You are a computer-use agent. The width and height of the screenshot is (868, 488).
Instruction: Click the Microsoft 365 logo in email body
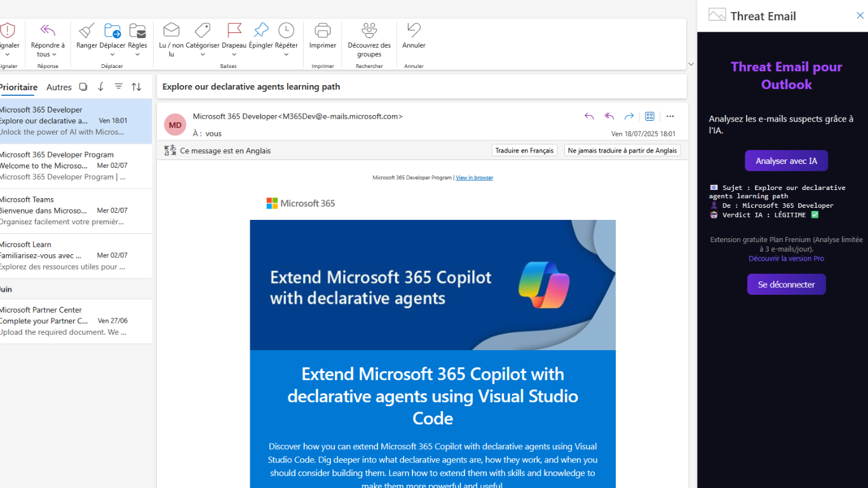click(301, 203)
